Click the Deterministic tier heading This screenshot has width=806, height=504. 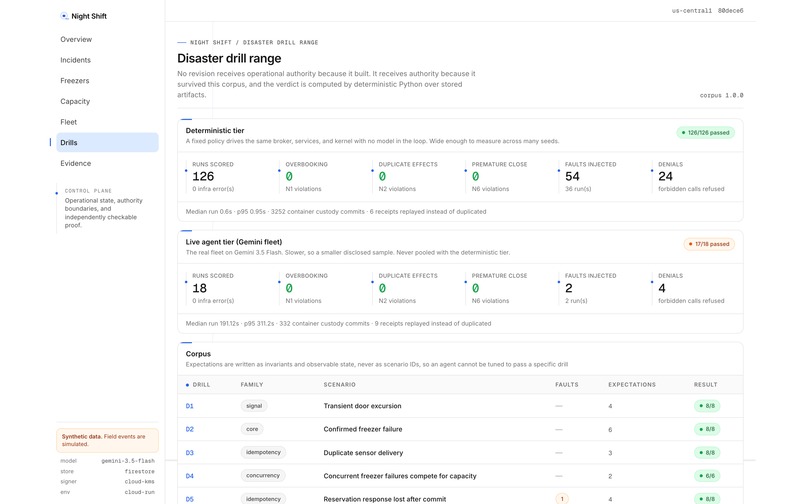(x=215, y=131)
